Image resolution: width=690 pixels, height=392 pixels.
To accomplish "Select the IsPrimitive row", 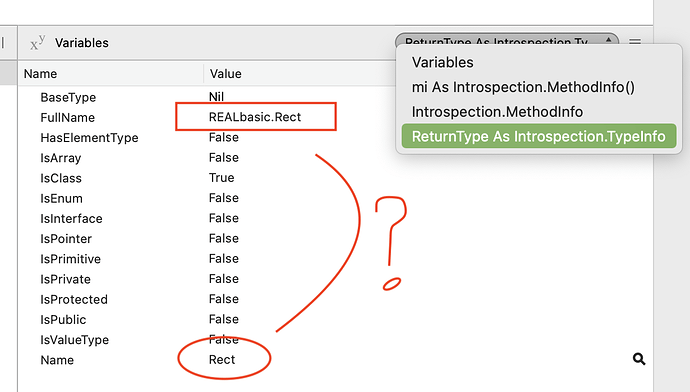I will pyautogui.click(x=335, y=259).
